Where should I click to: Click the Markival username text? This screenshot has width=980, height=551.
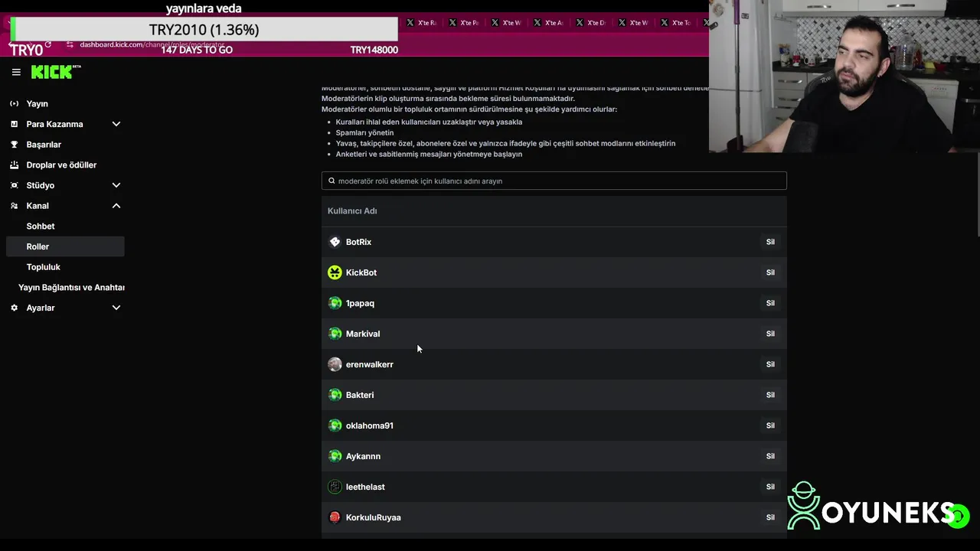[363, 334]
